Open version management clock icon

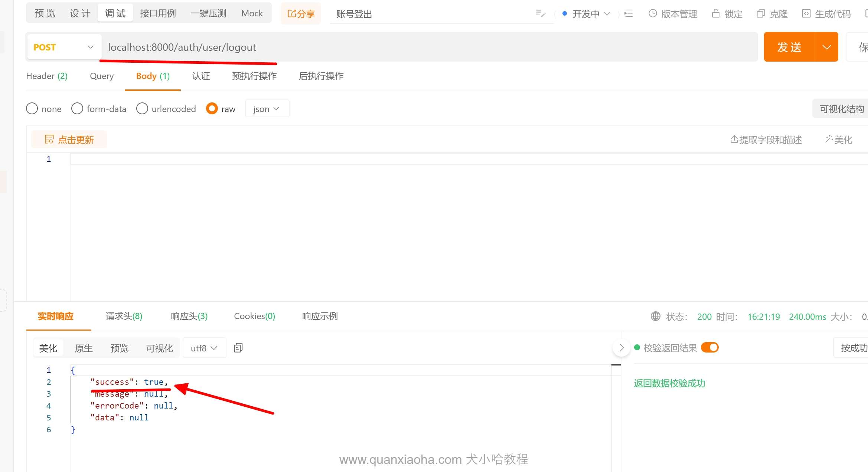pos(652,14)
